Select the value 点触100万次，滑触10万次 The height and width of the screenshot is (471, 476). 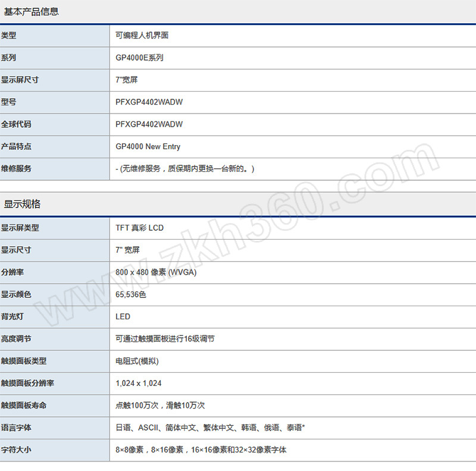click(x=160, y=406)
